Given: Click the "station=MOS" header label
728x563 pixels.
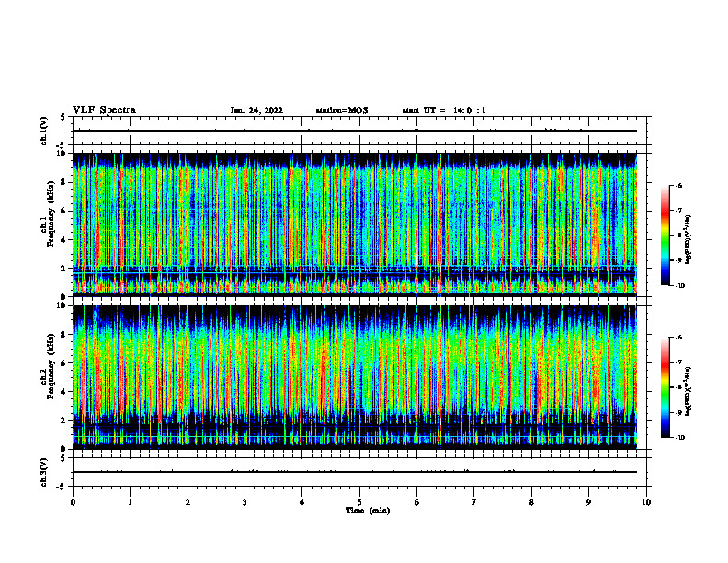Looking at the screenshot, I should coord(342,110).
